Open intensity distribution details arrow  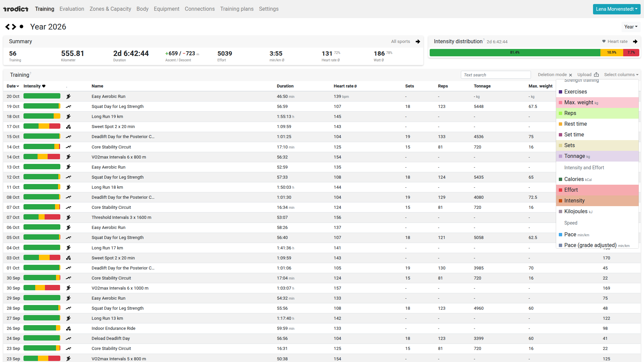[635, 42]
